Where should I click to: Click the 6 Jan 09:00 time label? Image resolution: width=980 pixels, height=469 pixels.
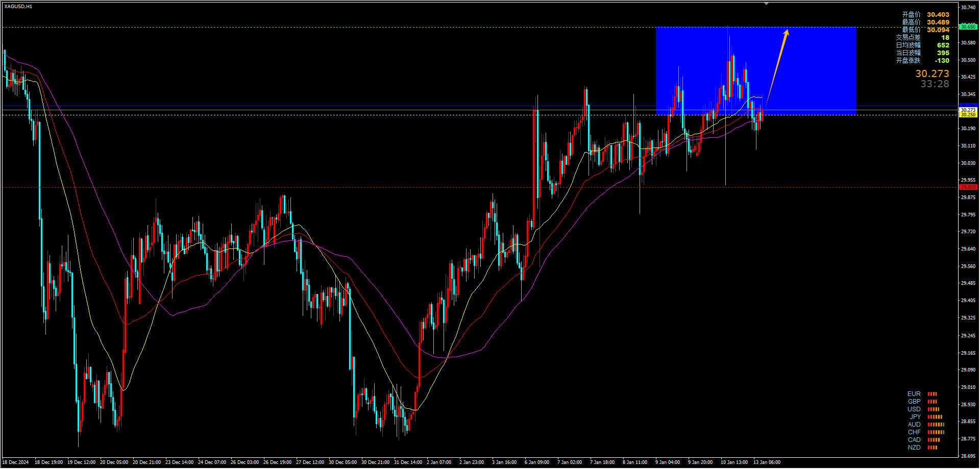click(537, 462)
